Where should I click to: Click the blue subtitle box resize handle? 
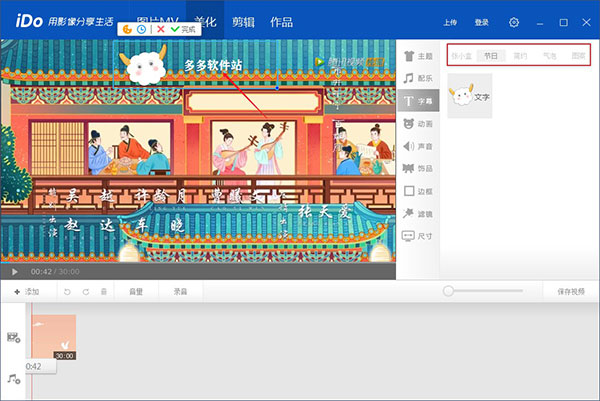point(277,88)
